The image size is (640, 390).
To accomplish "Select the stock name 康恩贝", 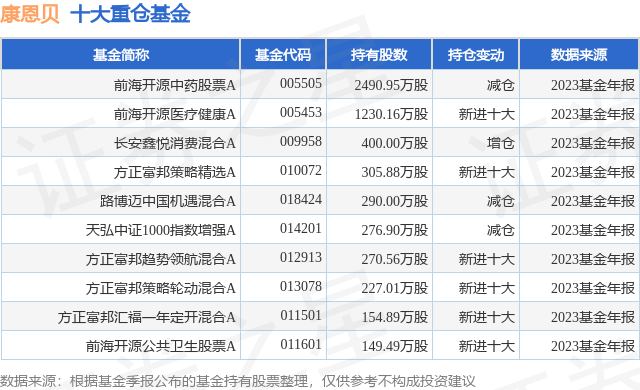I will (30, 14).
